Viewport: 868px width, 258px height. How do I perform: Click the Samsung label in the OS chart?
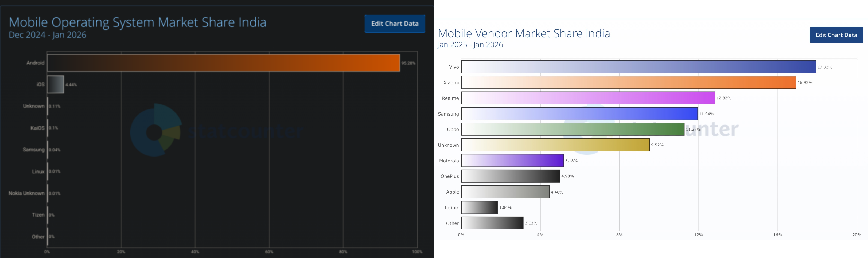34,150
